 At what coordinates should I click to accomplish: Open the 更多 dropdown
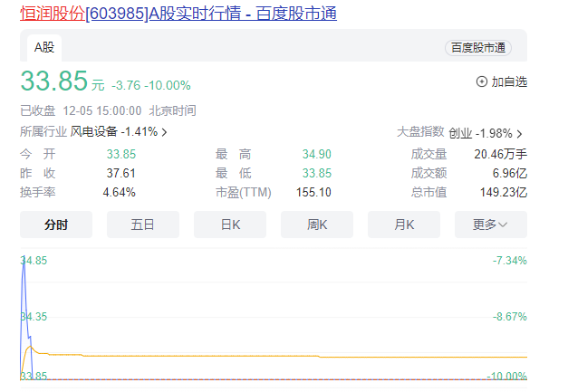(491, 225)
